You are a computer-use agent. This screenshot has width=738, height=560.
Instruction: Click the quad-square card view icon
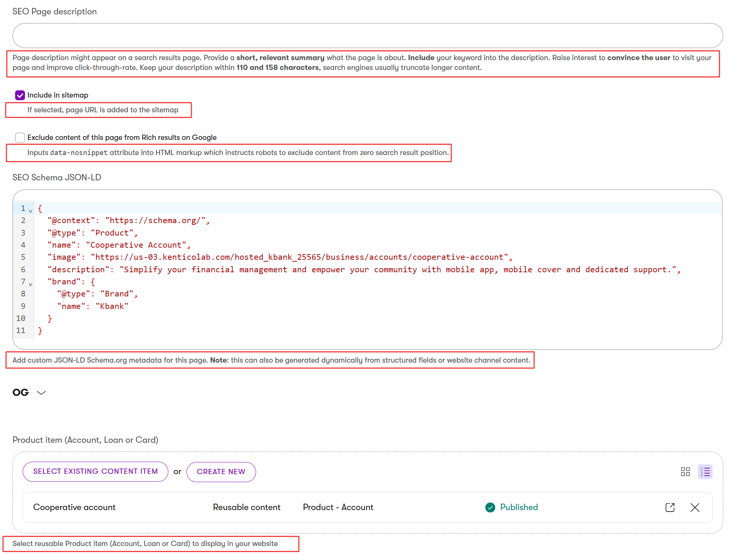685,472
